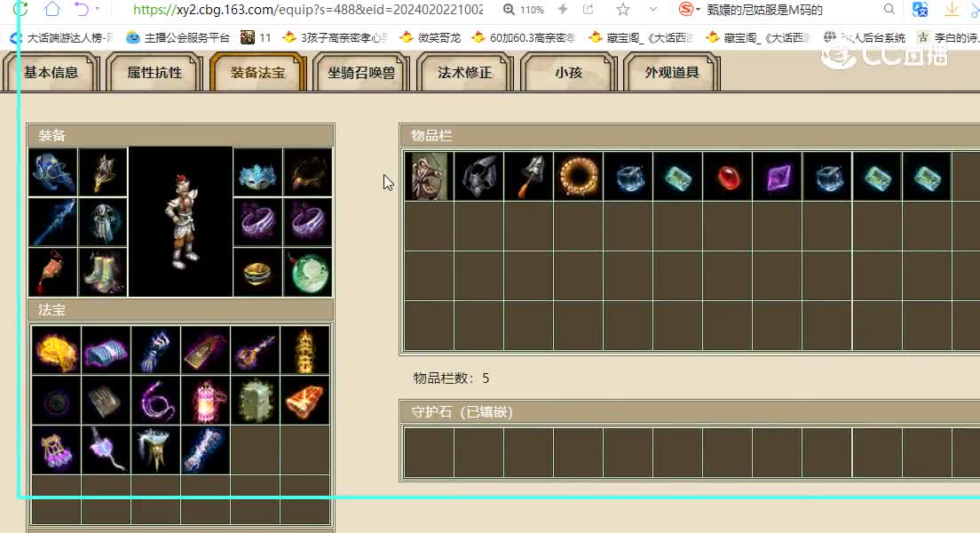Viewport: 980px width, 533px height.
Task: Click the gray stone tablet treasure icon
Action: 107,401
